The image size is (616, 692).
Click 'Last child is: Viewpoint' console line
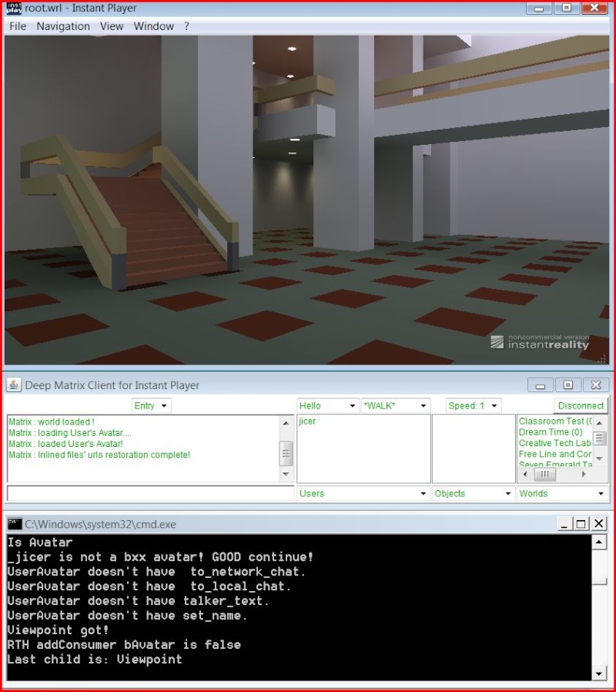95,660
